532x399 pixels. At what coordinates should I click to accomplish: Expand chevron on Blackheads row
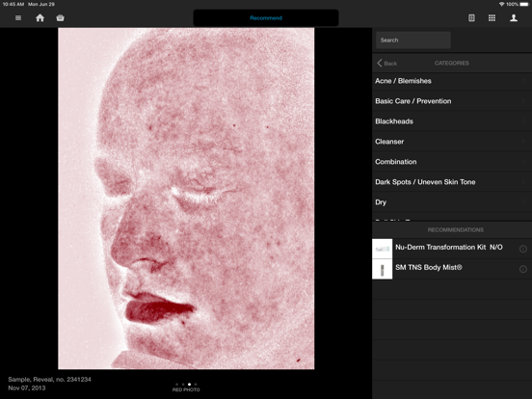point(524,121)
